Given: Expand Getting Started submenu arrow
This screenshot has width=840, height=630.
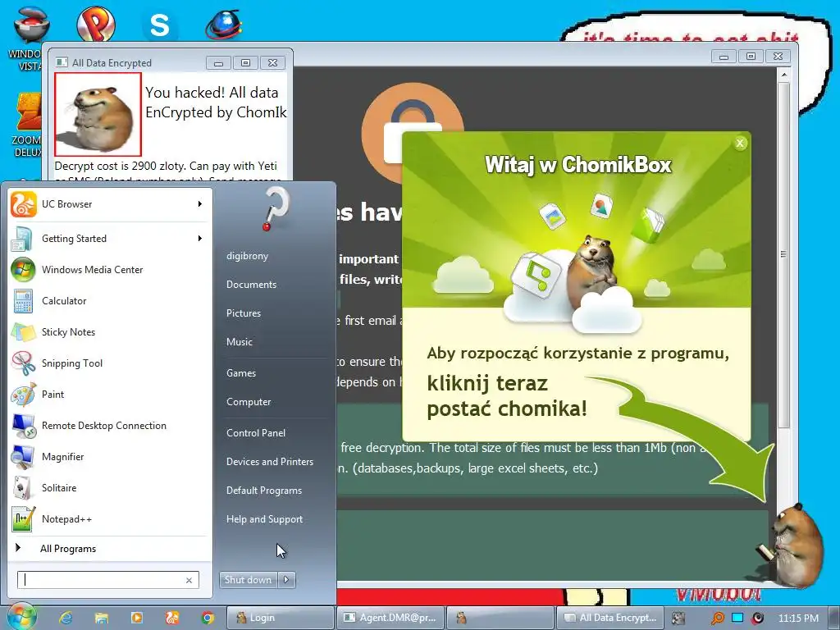Looking at the screenshot, I should click(x=200, y=239).
